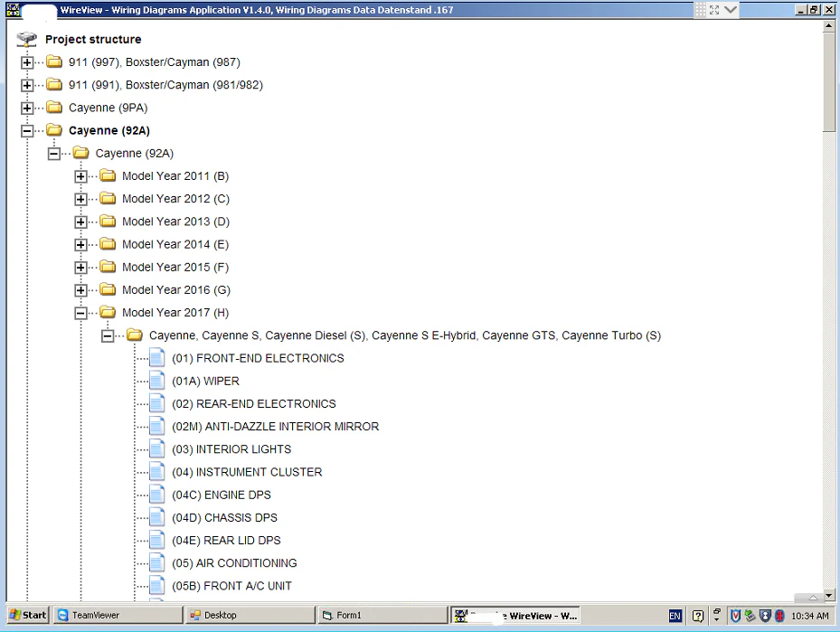Click document icon of (04E) REAR LID DPS
840x632 pixels.
[x=157, y=540]
